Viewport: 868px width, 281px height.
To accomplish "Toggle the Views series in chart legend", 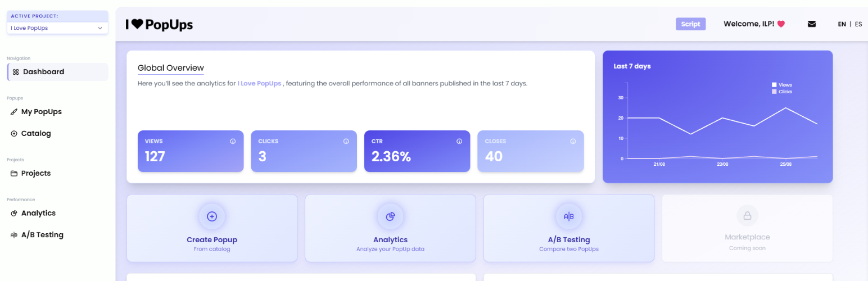I will (x=781, y=85).
